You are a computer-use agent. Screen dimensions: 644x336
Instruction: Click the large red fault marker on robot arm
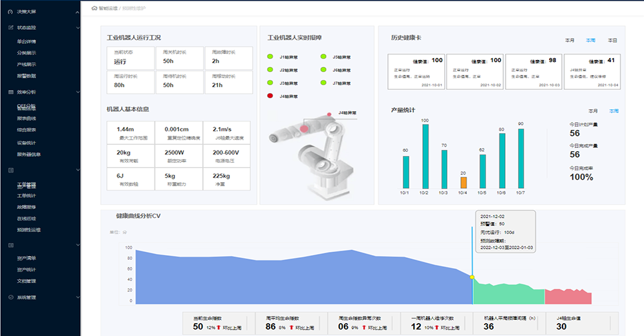[304, 129]
